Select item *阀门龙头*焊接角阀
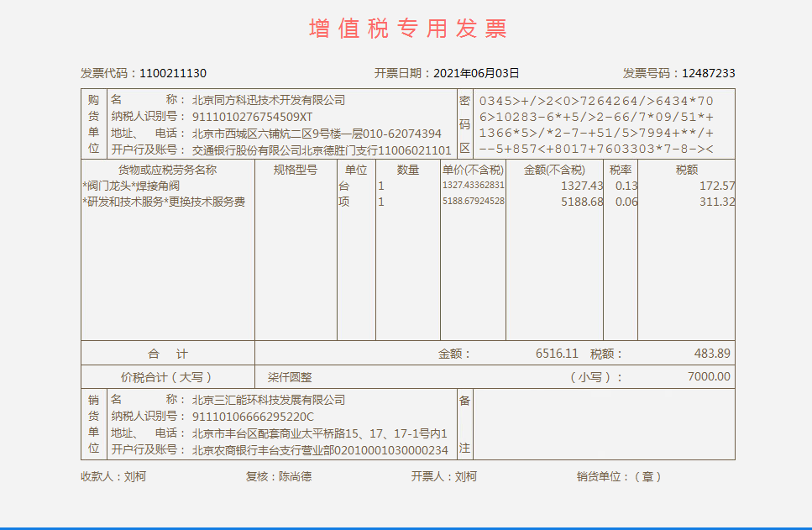 click(131, 186)
